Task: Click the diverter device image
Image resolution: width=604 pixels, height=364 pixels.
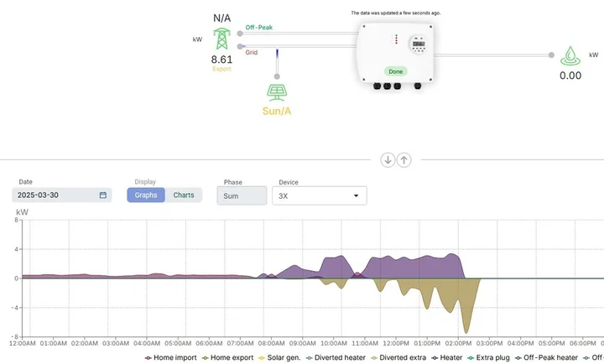Action: 396,54
